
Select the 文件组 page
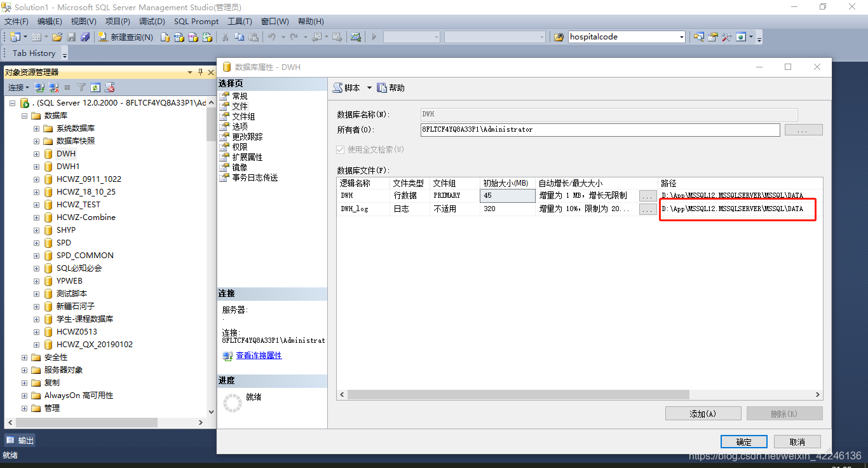243,116
